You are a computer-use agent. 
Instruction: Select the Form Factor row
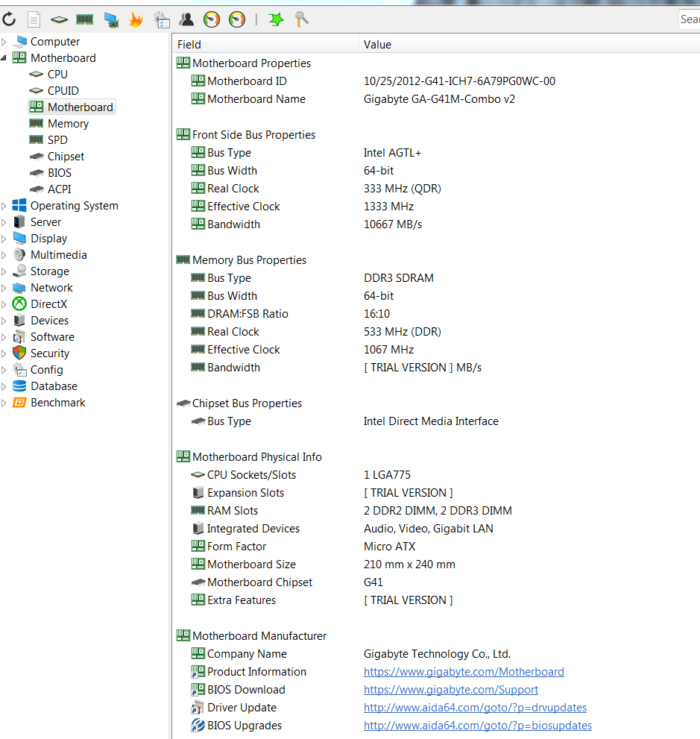tap(436, 547)
